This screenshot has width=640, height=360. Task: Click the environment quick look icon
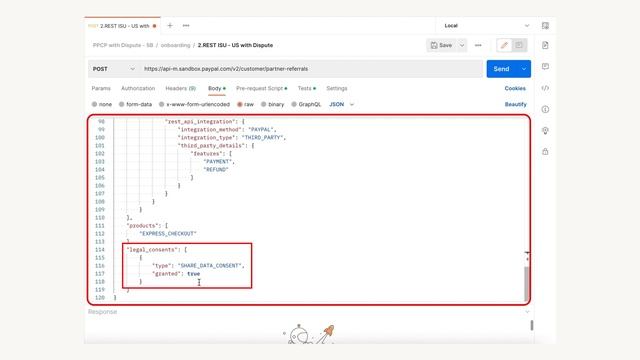point(545,26)
